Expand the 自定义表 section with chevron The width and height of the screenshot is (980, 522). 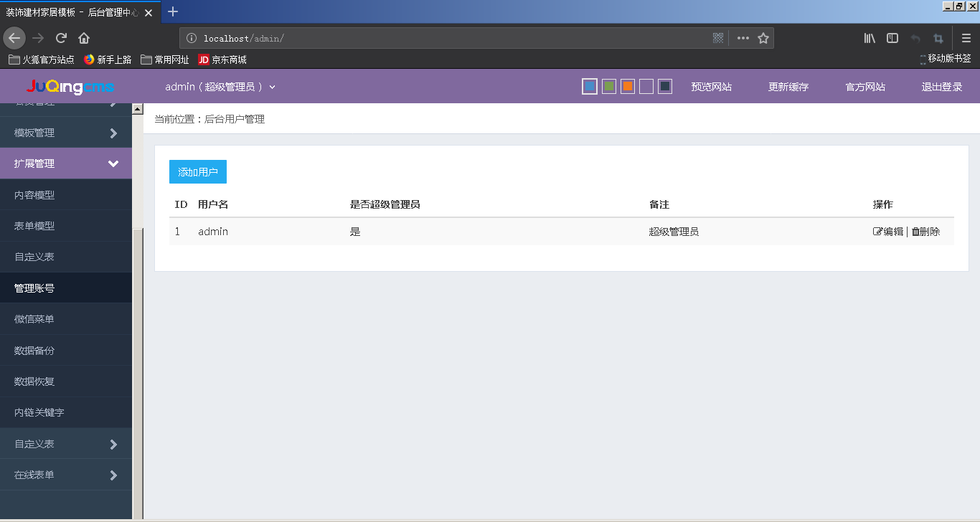point(66,444)
